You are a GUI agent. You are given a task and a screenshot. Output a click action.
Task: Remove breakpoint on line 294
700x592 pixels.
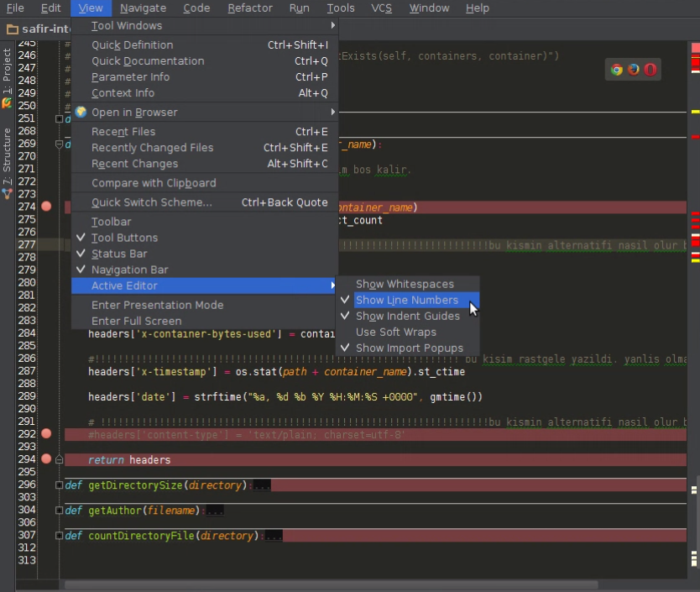(x=46, y=458)
